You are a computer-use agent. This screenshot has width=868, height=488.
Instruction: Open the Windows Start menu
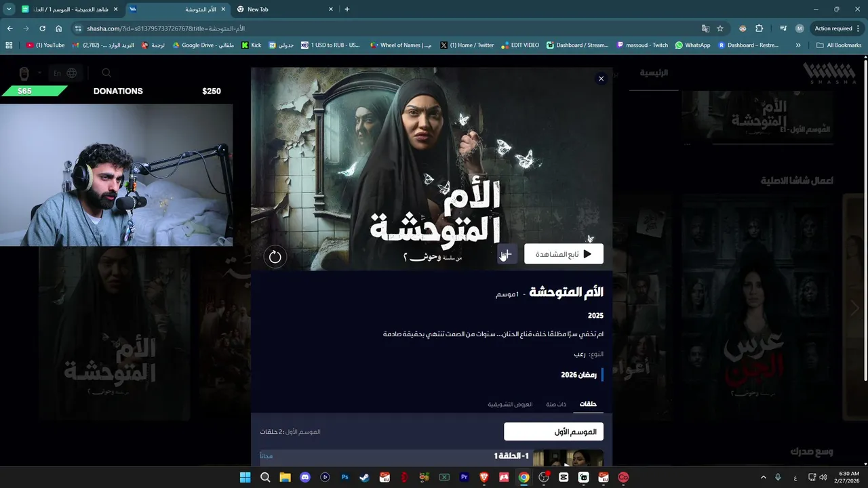245,477
